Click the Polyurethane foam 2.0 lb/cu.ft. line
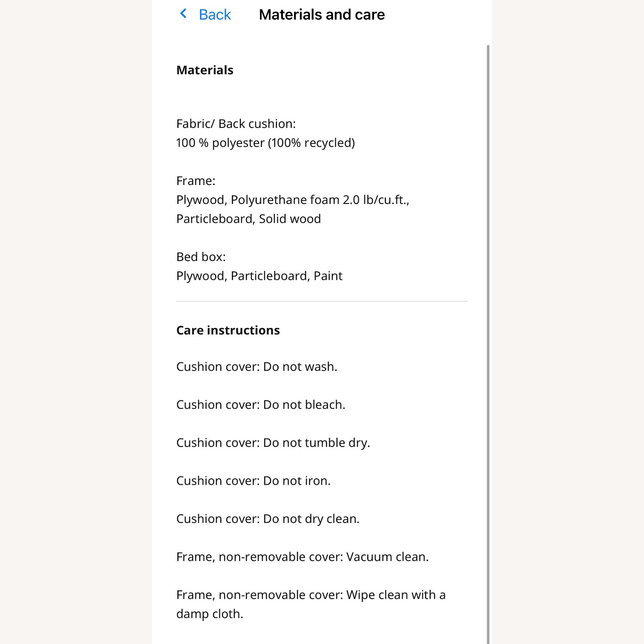The width and height of the screenshot is (644, 644). (293, 200)
